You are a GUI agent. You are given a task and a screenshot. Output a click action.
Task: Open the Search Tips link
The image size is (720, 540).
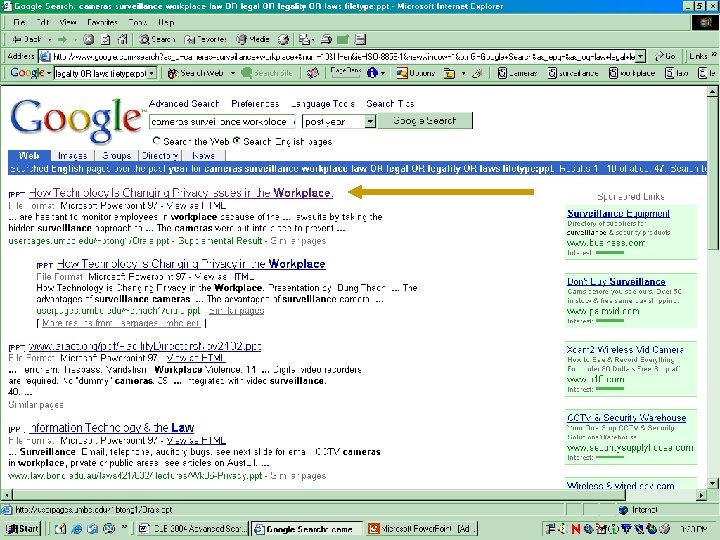pyautogui.click(x=390, y=104)
